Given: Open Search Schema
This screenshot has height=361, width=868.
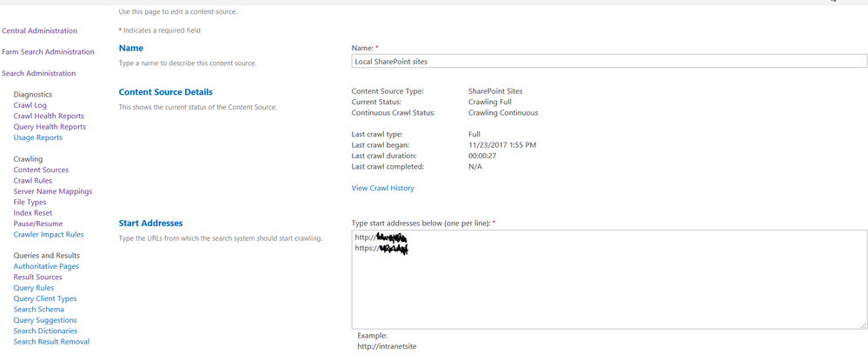Looking at the screenshot, I should (39, 310).
